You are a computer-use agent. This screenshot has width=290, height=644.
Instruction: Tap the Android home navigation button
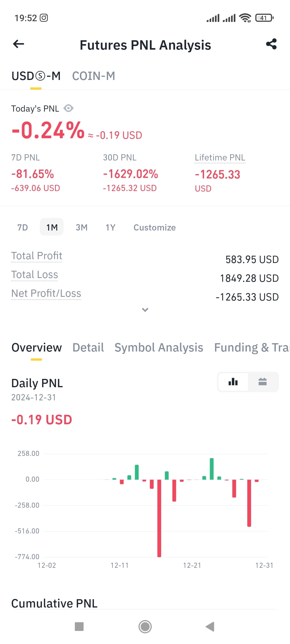click(145, 627)
